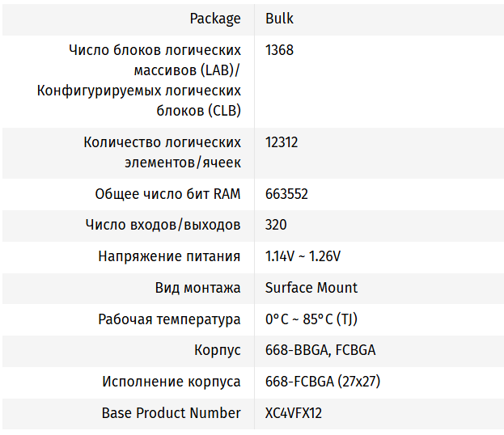Image resolution: width=504 pixels, height=435 pixels.
Task: Click the "Общее число бит RAM" label
Action: (167, 194)
